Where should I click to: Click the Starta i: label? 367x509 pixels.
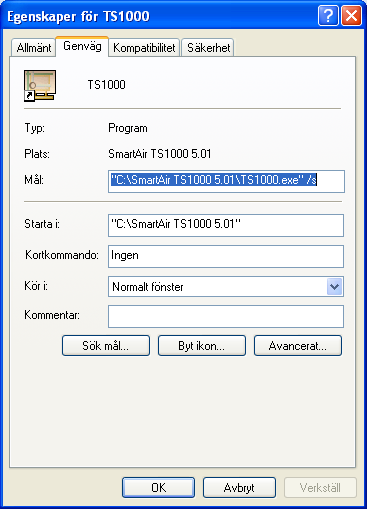pos(42,224)
